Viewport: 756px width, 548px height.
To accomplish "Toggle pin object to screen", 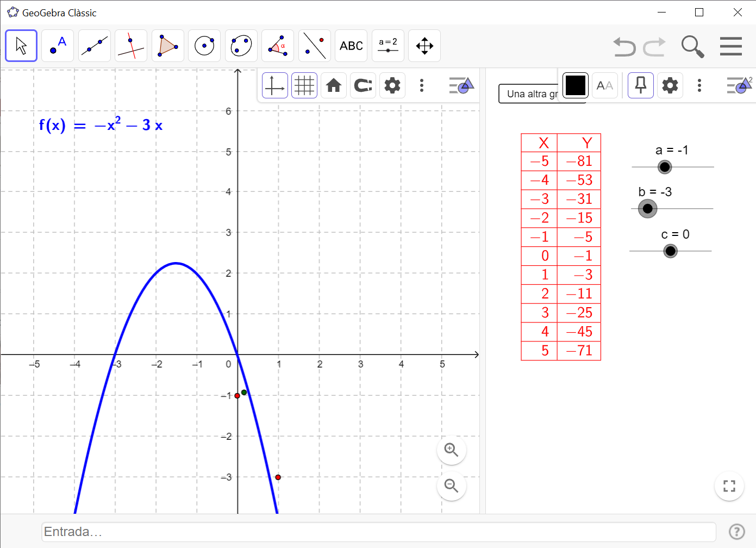I will [x=641, y=85].
